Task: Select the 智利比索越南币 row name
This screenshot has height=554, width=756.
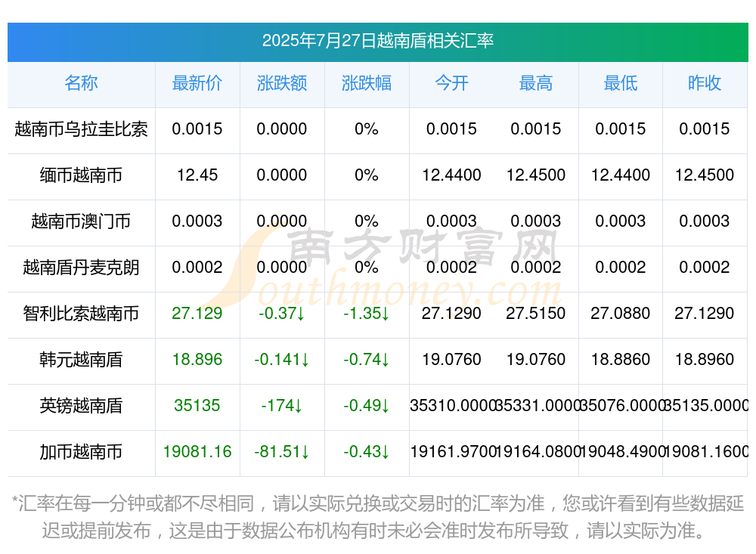Action: pyautogui.click(x=81, y=314)
